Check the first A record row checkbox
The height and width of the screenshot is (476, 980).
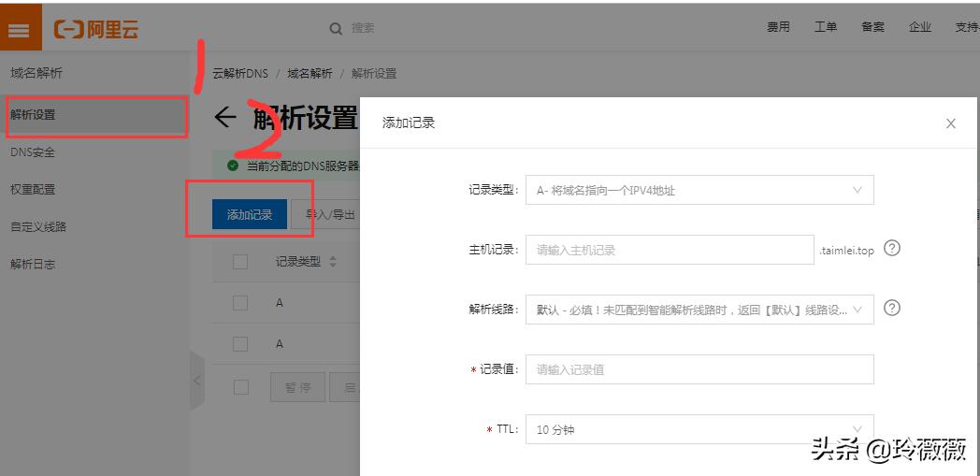(240, 303)
